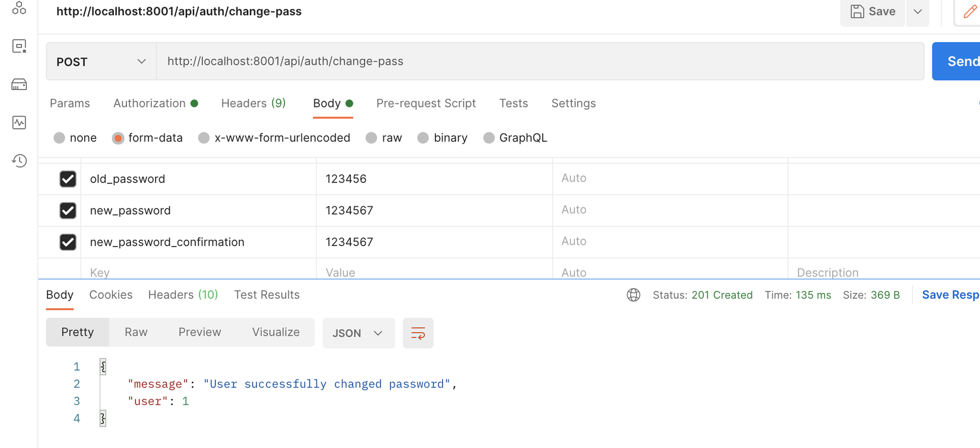Screen dimensions: 980x448
Task: Switch to the Authorization tab
Action: [x=150, y=103]
